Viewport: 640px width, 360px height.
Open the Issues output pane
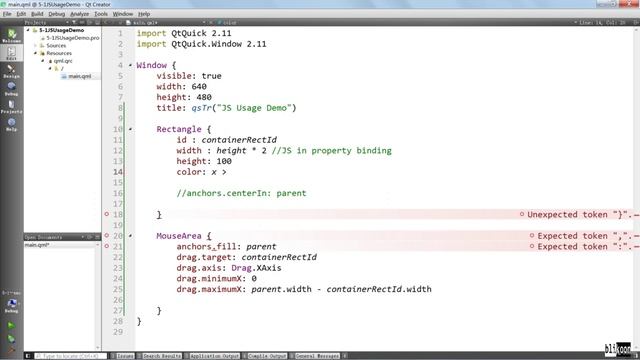[x=122, y=356]
